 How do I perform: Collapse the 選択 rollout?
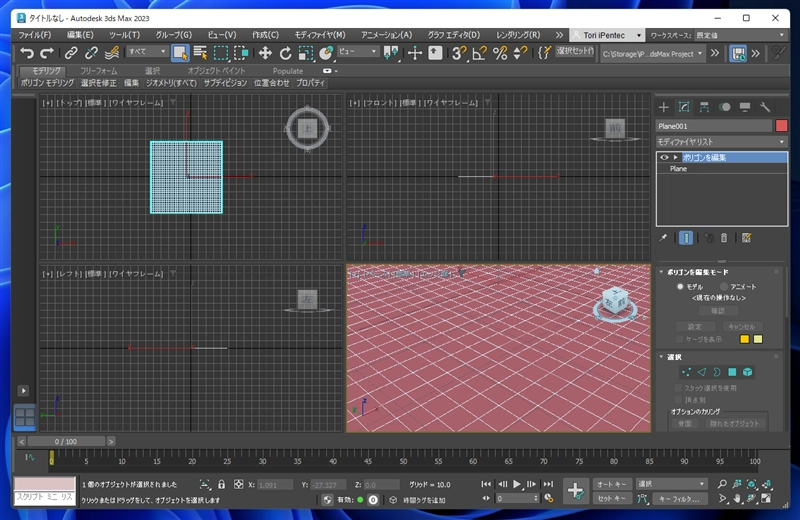pos(661,357)
